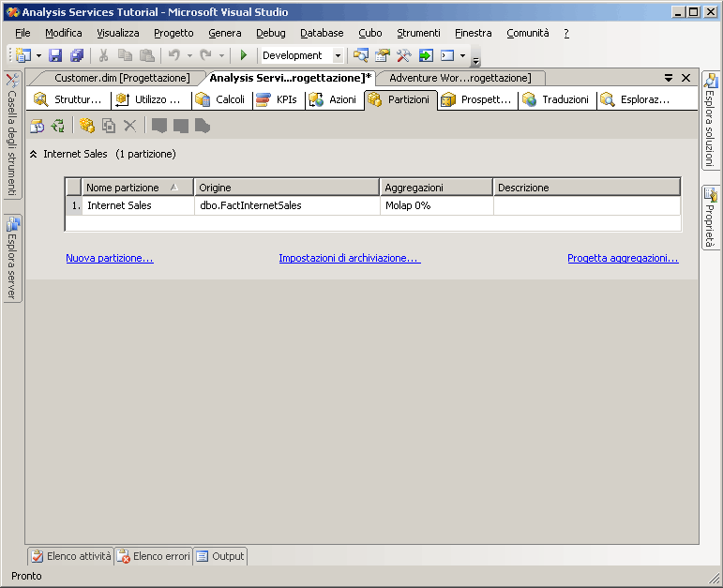Open the Casella degli strumenti side panel

12,135
